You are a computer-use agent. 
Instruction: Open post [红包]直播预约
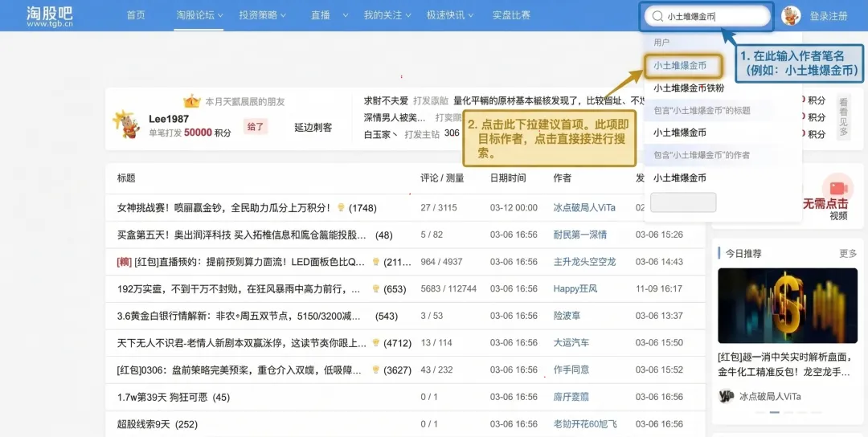241,262
